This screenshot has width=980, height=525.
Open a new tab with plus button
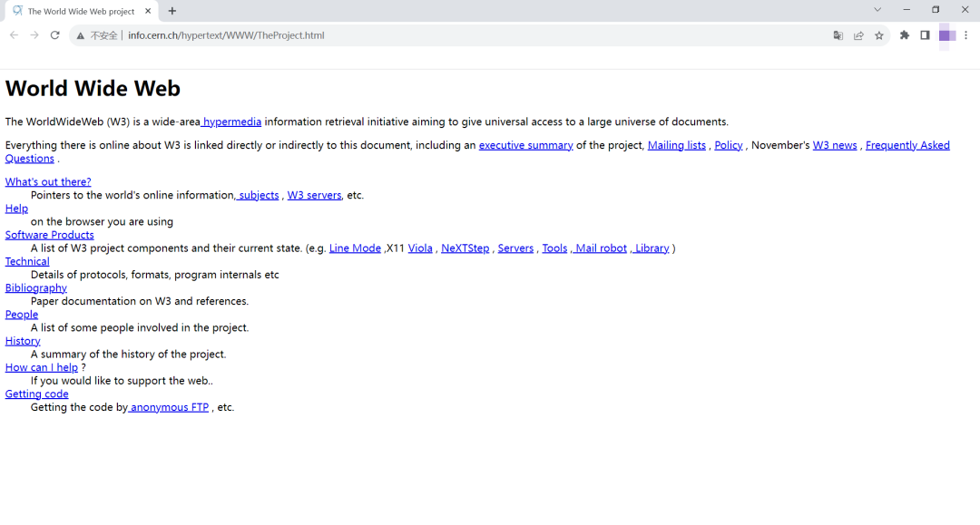(x=172, y=11)
